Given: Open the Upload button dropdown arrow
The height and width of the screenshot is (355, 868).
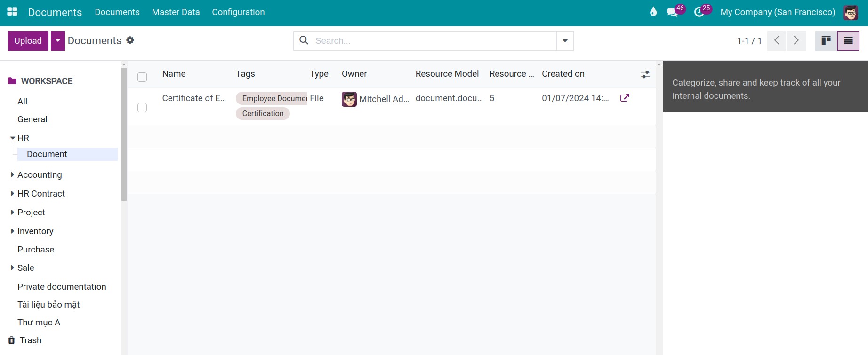Looking at the screenshot, I should (x=58, y=41).
